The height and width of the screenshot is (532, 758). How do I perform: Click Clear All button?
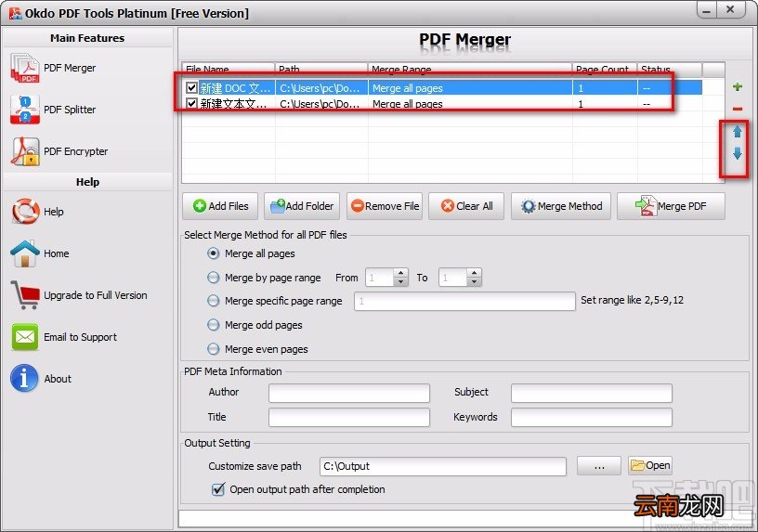[466, 206]
